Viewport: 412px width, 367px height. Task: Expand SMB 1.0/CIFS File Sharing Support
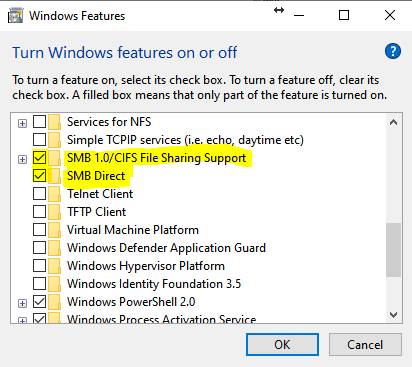click(22, 160)
